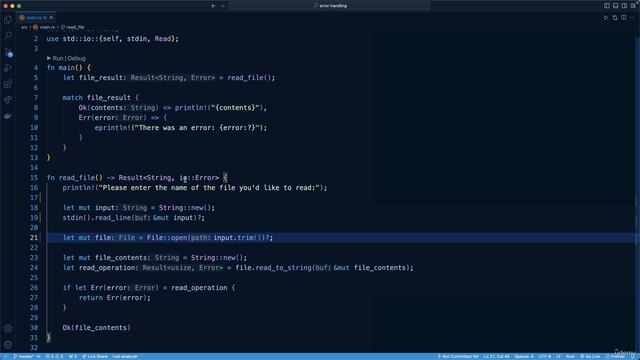The image size is (640, 360).
Task: Click 'return Err(error);' on line 27
Action: (115, 298)
